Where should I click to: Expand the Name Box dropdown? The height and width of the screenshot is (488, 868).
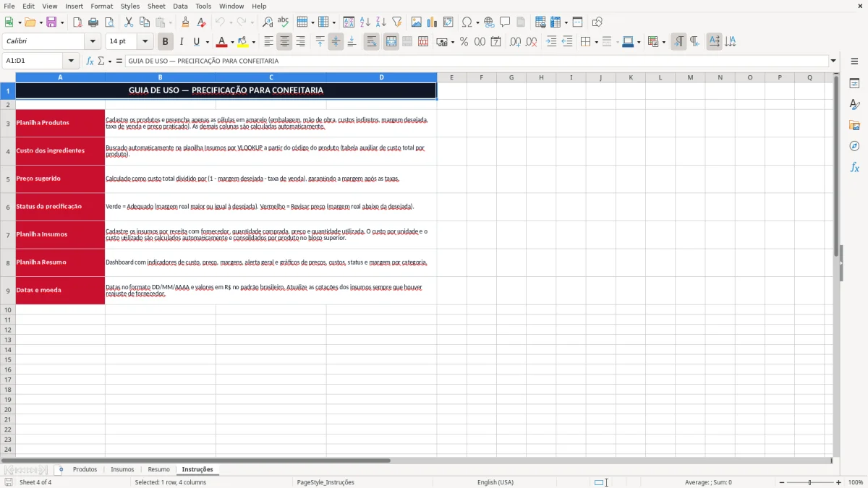pos(71,61)
